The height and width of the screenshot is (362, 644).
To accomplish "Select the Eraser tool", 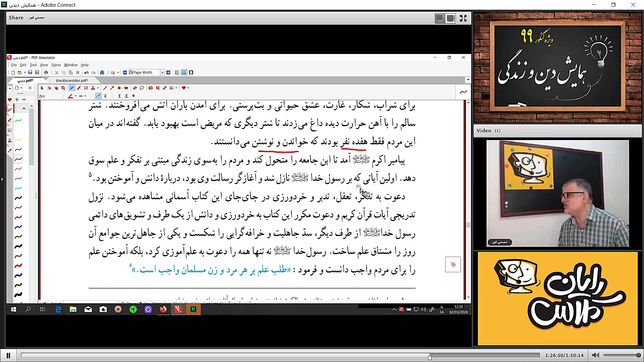I will [135, 88].
